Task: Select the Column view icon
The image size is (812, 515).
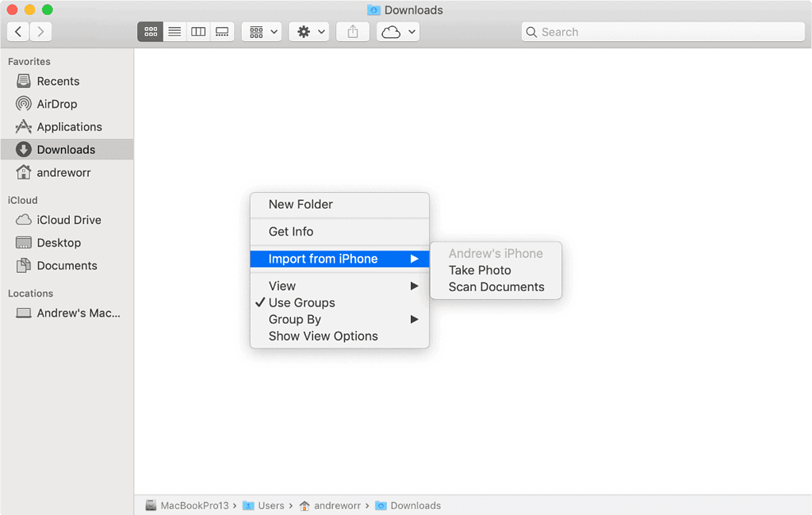Action: [x=197, y=32]
